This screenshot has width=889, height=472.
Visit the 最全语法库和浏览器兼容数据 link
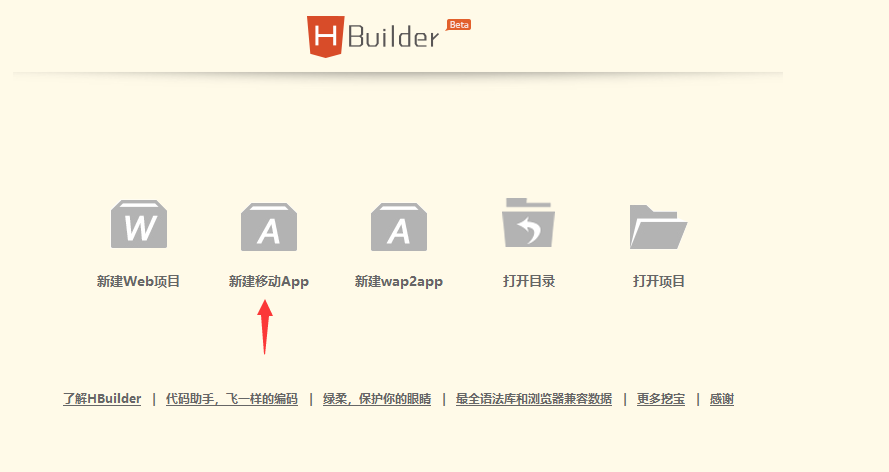tap(533, 399)
